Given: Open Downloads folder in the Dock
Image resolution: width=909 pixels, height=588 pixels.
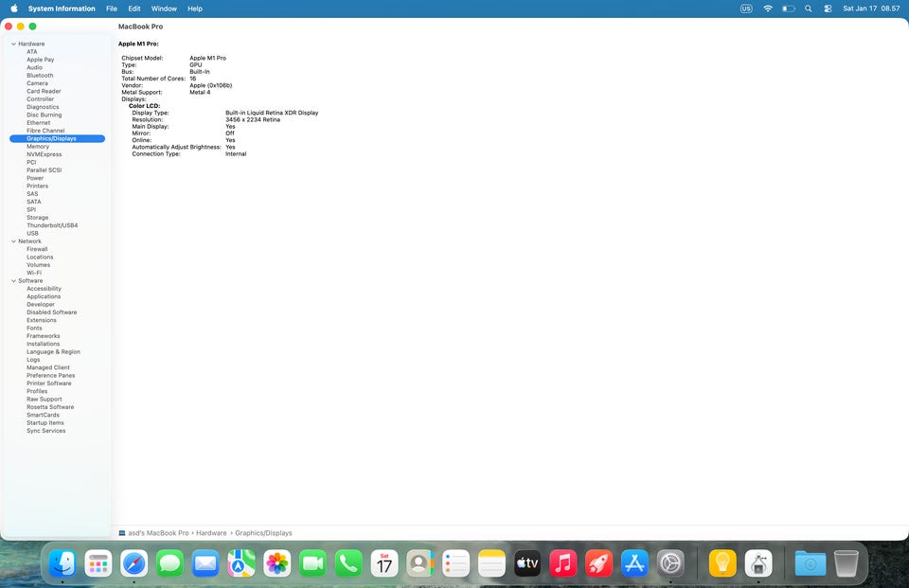Looking at the screenshot, I should tap(811, 563).
